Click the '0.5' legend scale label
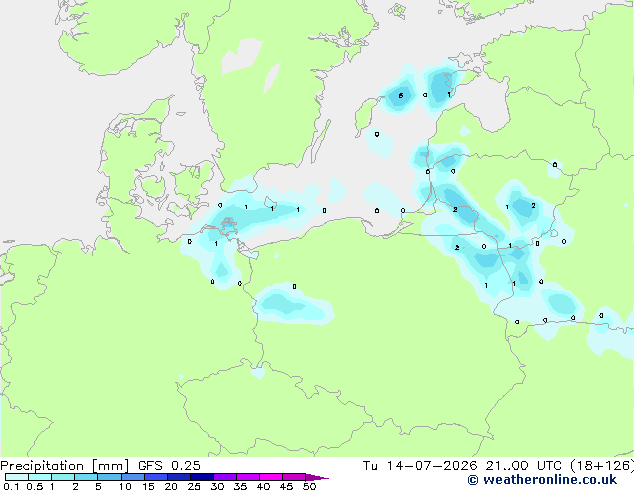This screenshot has height=490, width=634. coord(34,486)
